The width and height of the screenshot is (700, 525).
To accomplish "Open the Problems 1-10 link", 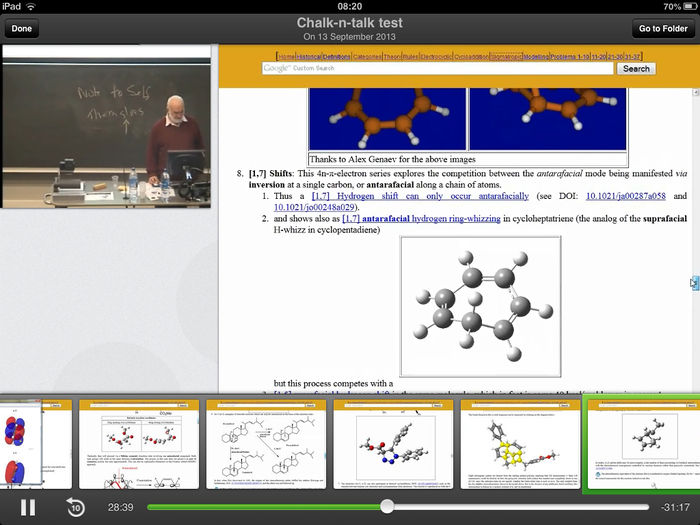I will tap(570, 57).
